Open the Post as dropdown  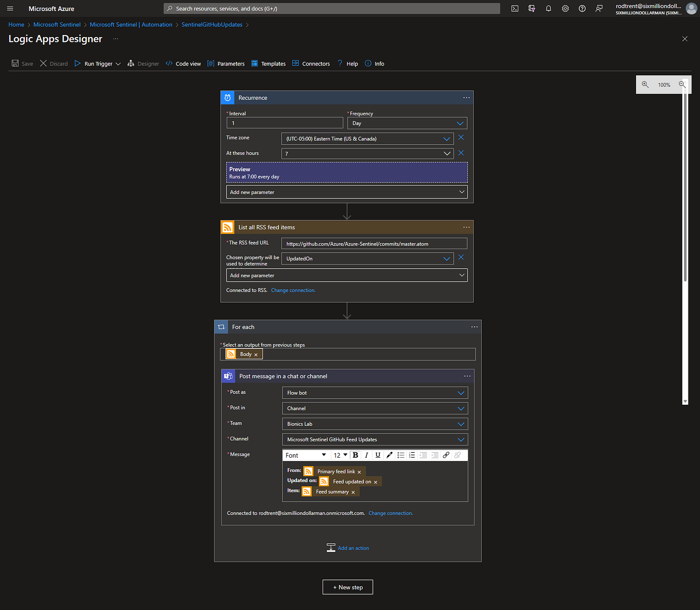pyautogui.click(x=375, y=393)
